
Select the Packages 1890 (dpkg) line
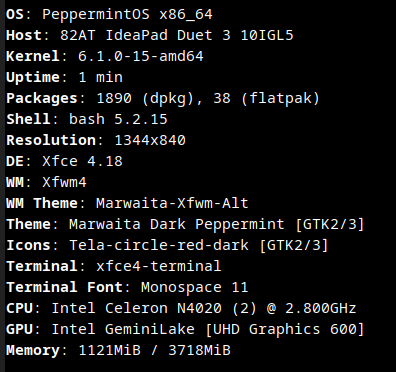click(163, 99)
